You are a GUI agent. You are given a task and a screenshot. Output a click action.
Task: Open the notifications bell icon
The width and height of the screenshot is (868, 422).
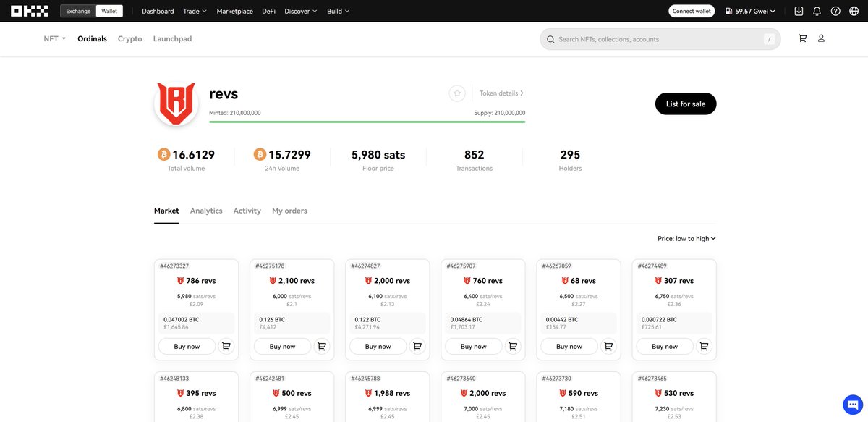pyautogui.click(x=817, y=11)
